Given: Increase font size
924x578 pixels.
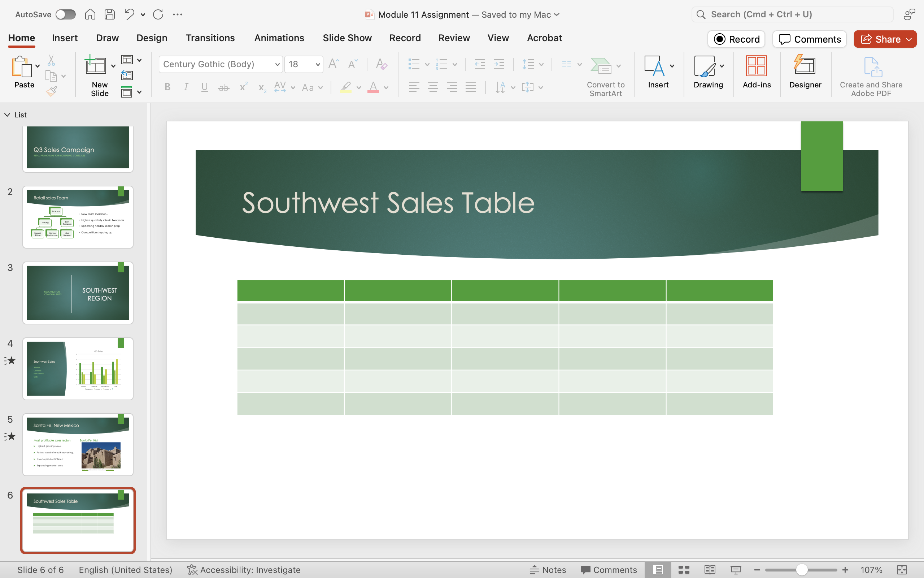Looking at the screenshot, I should tap(334, 64).
